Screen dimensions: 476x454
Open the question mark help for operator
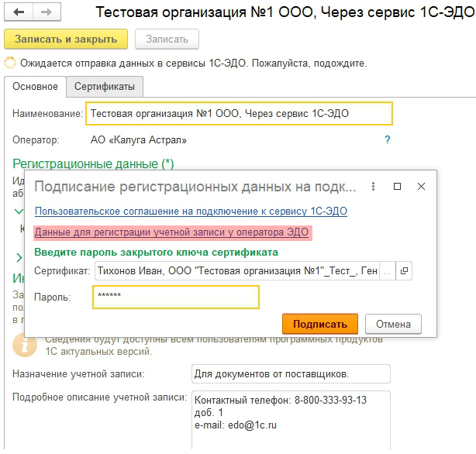click(x=388, y=139)
